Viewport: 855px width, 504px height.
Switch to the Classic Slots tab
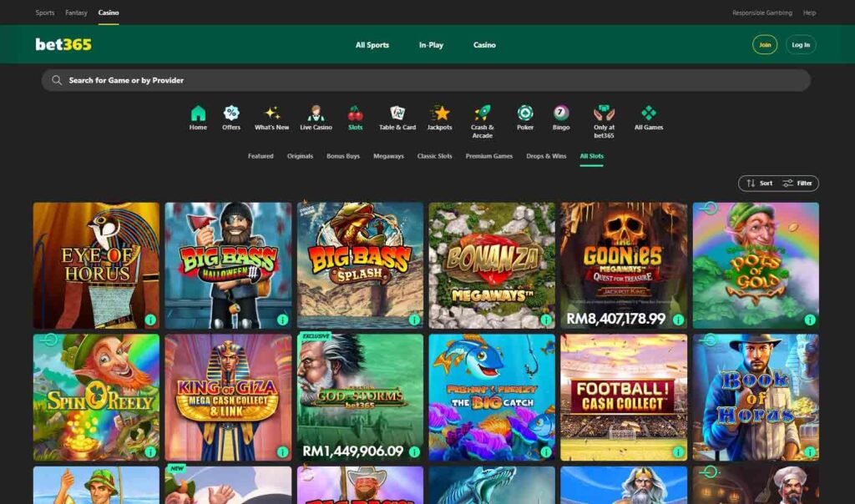(434, 156)
